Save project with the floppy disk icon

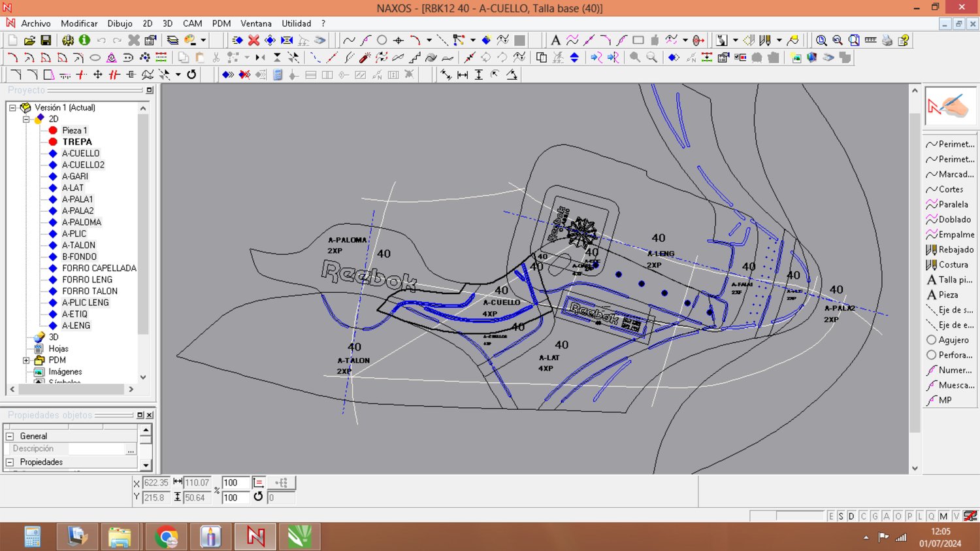pyautogui.click(x=46, y=41)
